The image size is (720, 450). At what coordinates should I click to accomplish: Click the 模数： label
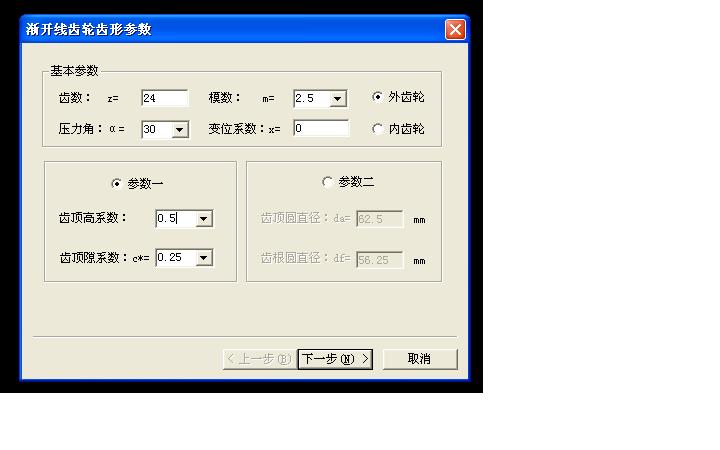point(225,98)
